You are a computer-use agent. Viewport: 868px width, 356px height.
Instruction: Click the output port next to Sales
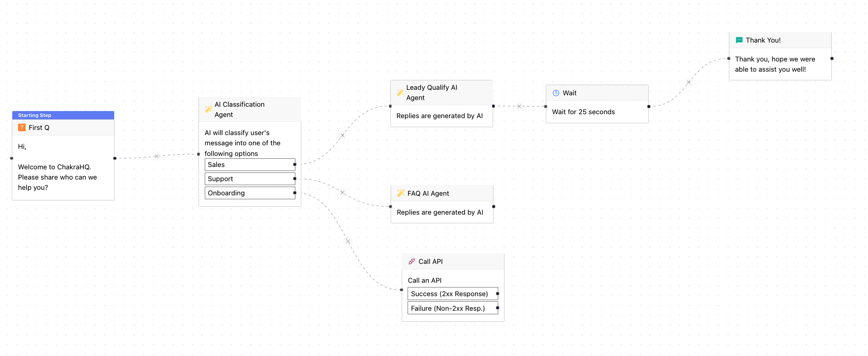pyautogui.click(x=295, y=164)
